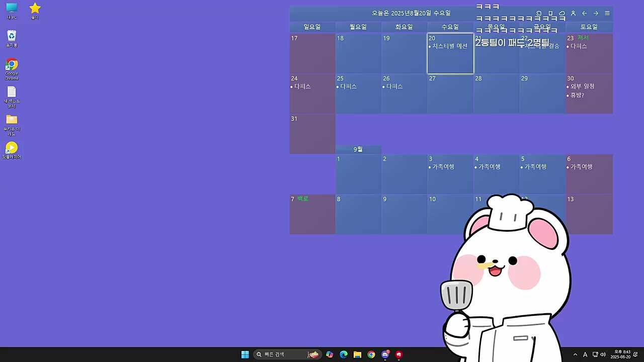The width and height of the screenshot is (644, 362).
Task: Open the Windows Start menu
Action: click(245, 354)
